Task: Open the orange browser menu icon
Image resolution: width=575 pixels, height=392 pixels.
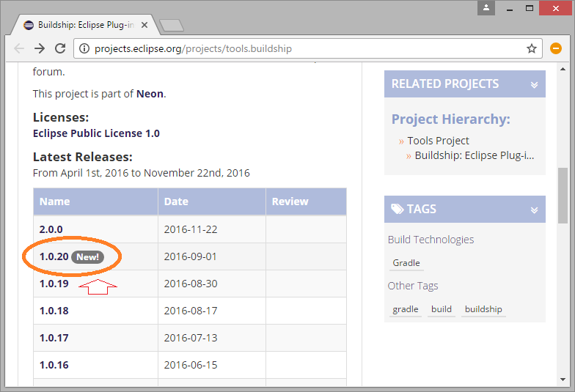Action: 556,48
